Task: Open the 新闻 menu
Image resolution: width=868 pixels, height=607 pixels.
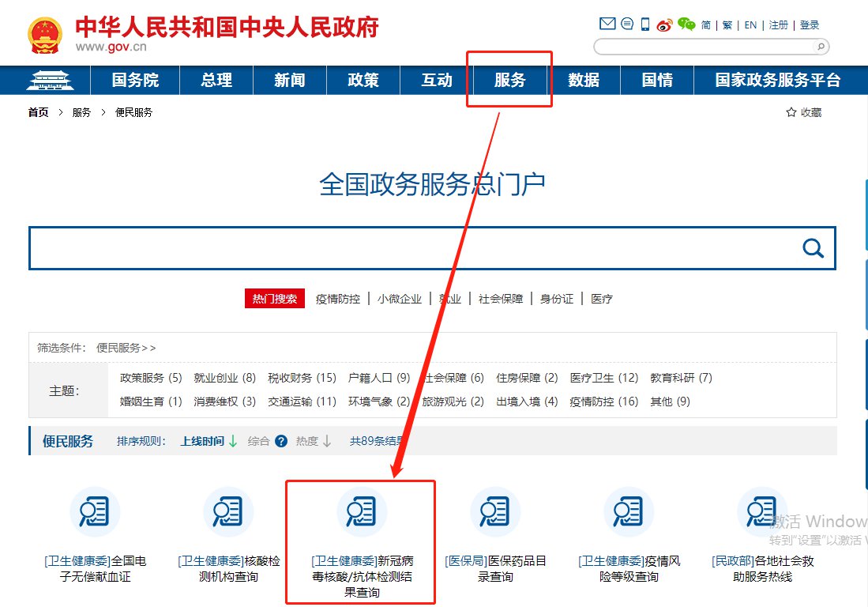Action: 290,81
